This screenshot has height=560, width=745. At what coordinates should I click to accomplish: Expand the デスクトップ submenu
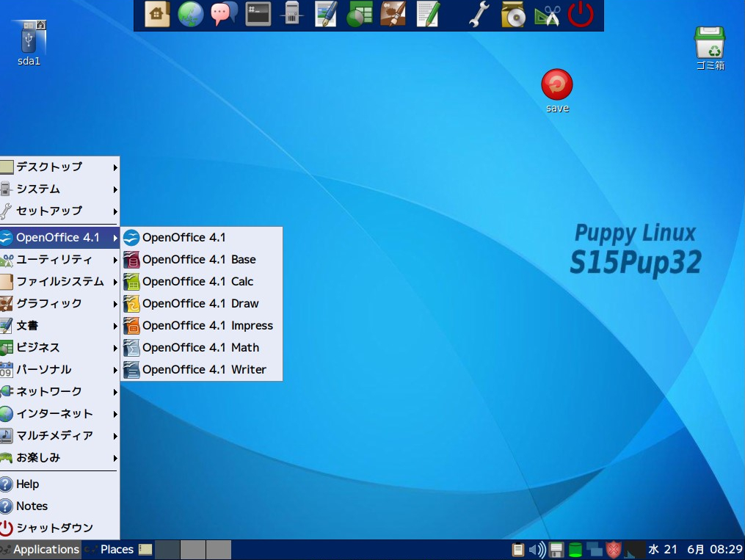(59, 167)
